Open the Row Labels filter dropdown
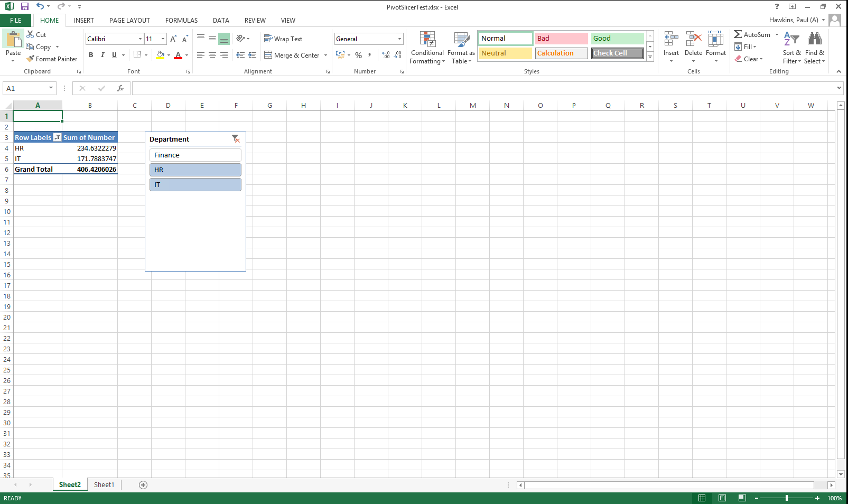Viewport: 848px width, 504px height. click(58, 138)
